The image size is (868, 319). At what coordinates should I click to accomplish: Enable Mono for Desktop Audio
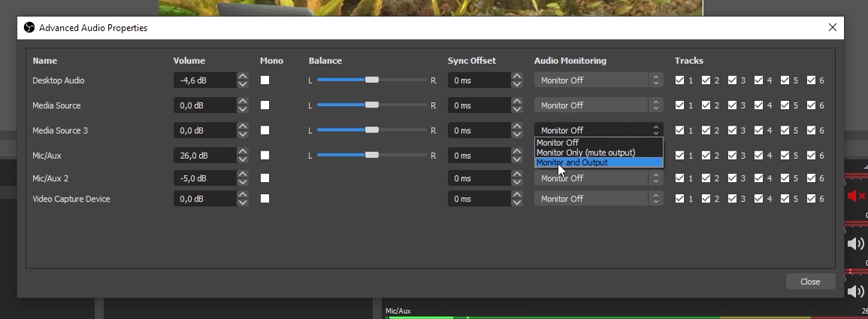coord(265,81)
